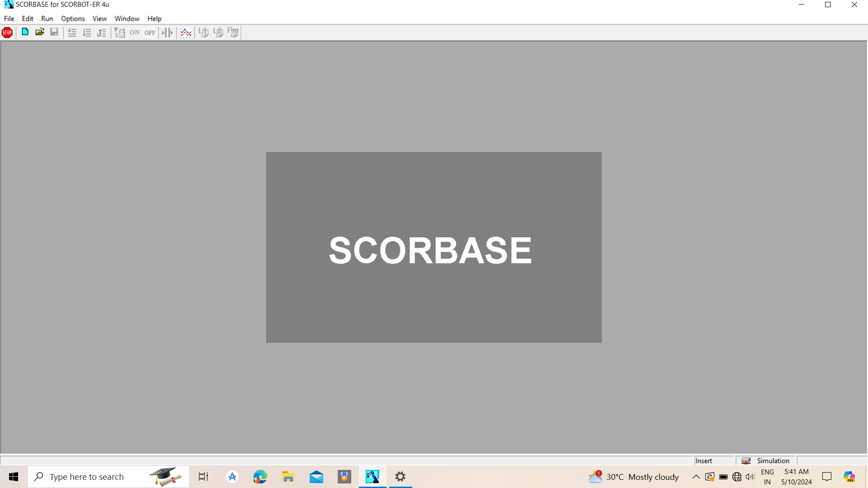Open the Window menu
This screenshot has width=868, height=488.
(127, 19)
